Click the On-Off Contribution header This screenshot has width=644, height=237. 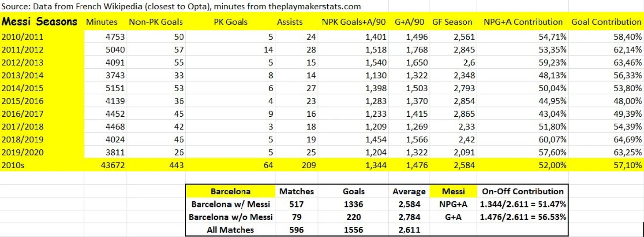523,191
